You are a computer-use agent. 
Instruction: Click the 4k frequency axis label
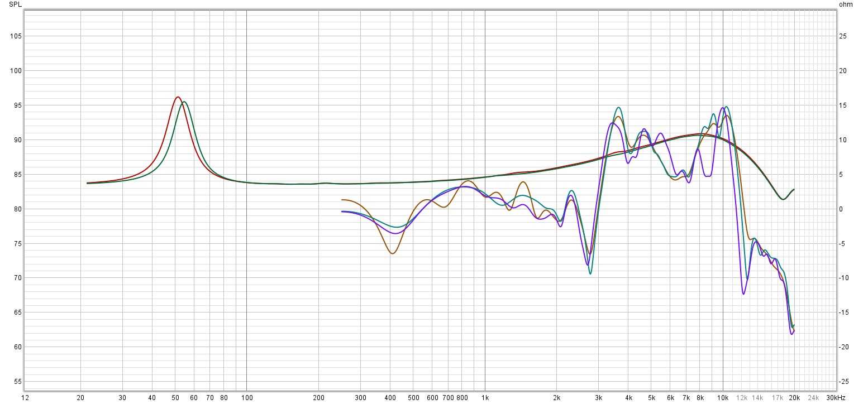628,398
